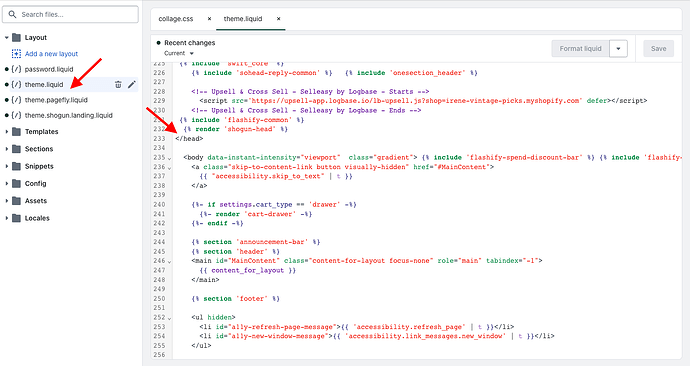
Task: Click the content_for_layout line
Action: (x=247, y=271)
